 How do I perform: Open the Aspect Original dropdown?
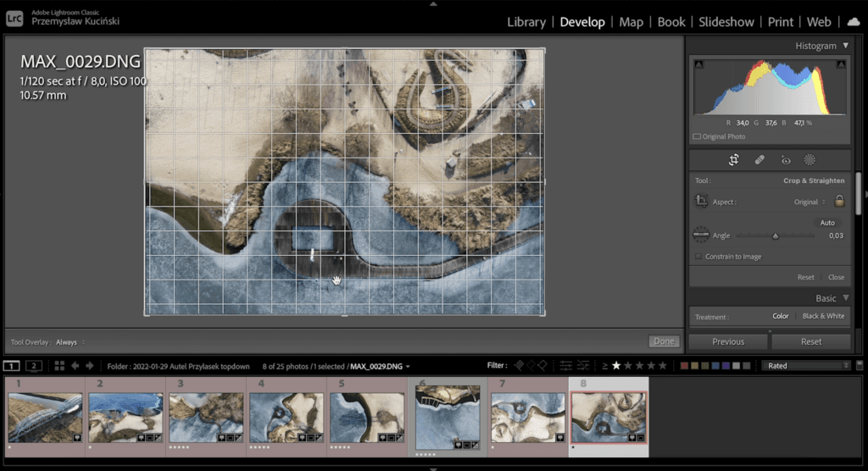point(810,202)
